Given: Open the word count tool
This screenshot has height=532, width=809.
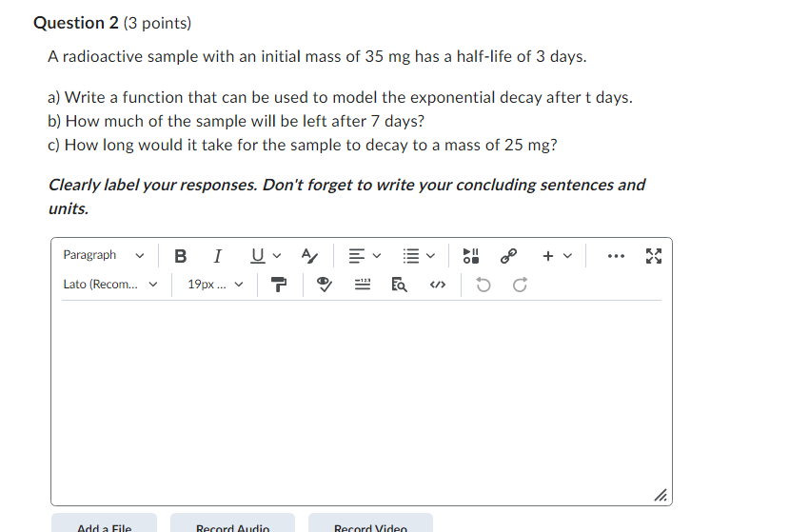Looking at the screenshot, I should [x=363, y=285].
